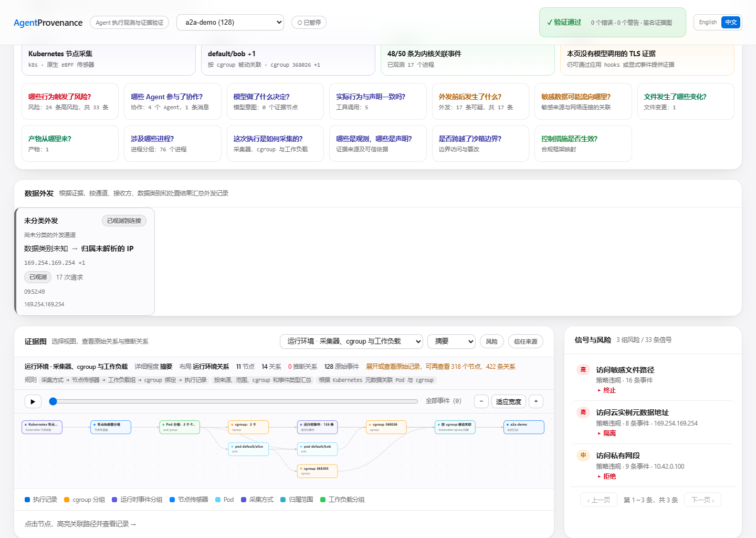Play the evidence graph timeline
The image size is (756, 538).
click(x=33, y=401)
